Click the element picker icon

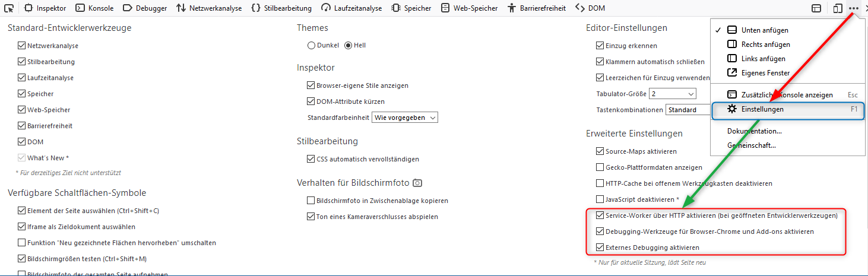tap(9, 8)
